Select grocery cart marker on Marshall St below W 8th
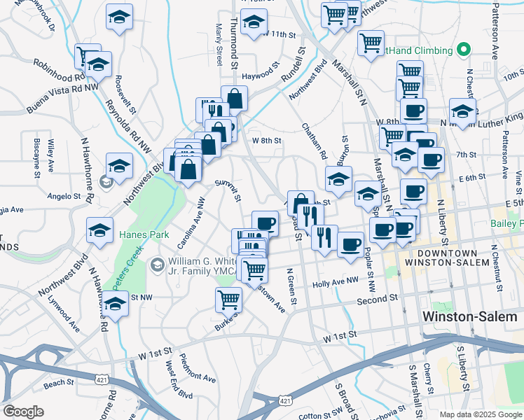The image size is (524, 420). click(x=392, y=137)
